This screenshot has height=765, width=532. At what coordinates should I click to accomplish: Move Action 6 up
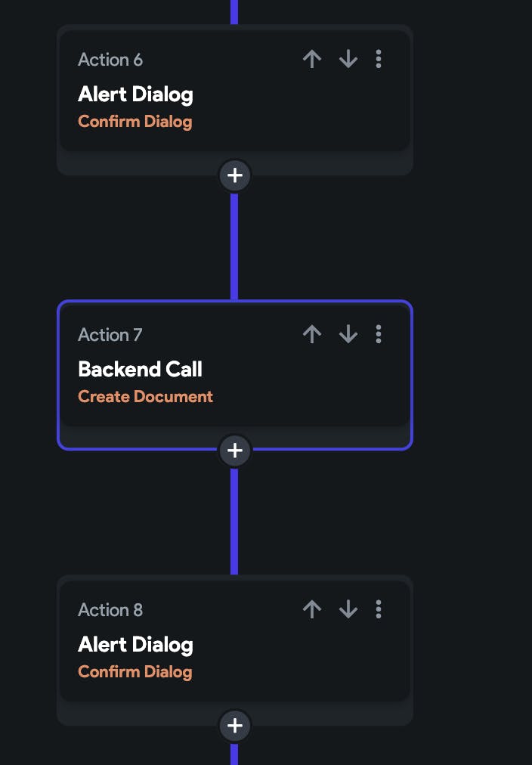(x=312, y=59)
